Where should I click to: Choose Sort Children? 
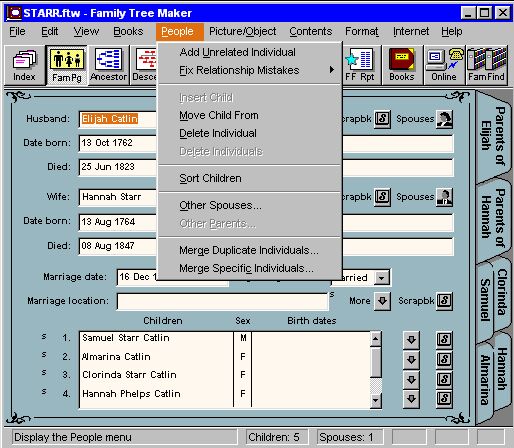(x=250, y=178)
